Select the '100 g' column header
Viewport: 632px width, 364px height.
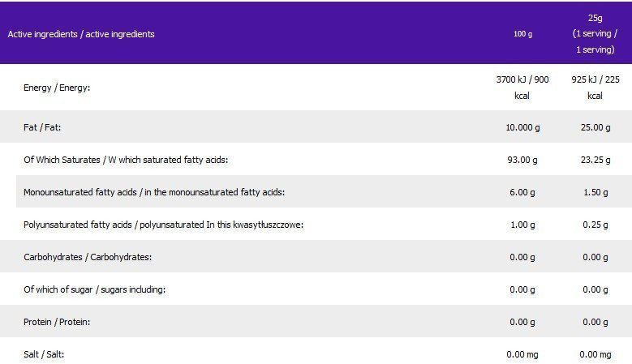click(522, 34)
